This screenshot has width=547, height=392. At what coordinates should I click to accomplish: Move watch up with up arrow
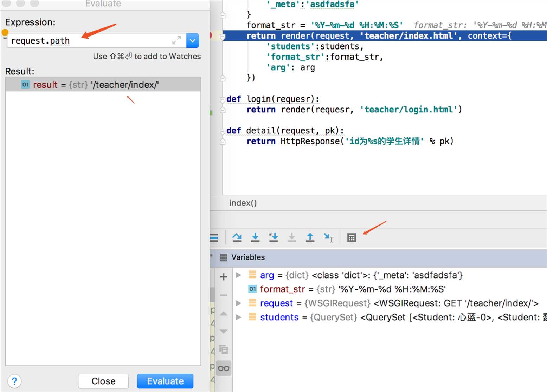[x=224, y=313]
